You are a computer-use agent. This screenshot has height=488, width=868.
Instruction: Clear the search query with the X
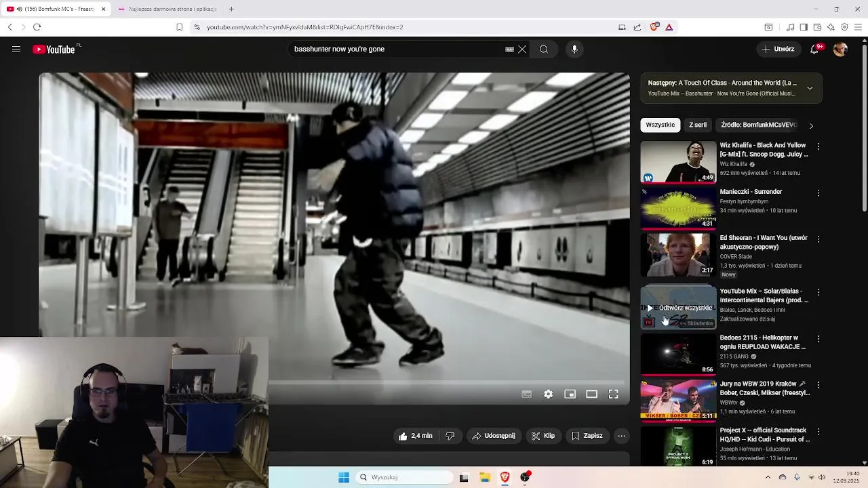click(522, 49)
